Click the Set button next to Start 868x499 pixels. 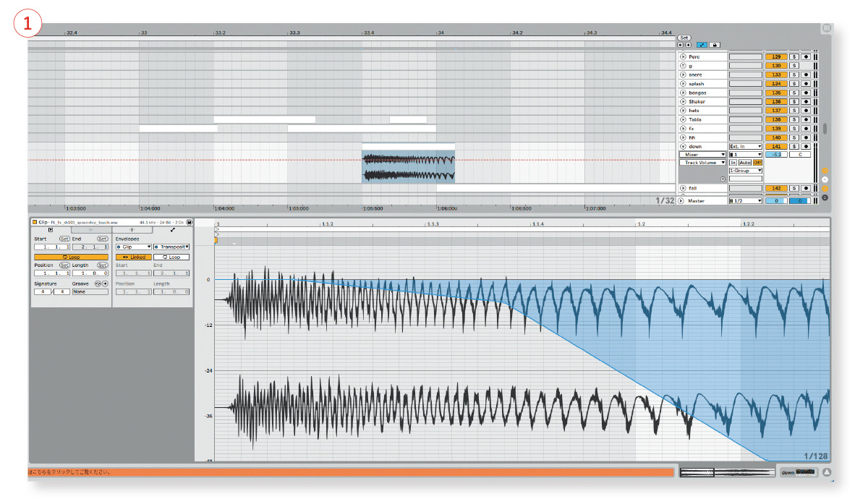coord(64,239)
